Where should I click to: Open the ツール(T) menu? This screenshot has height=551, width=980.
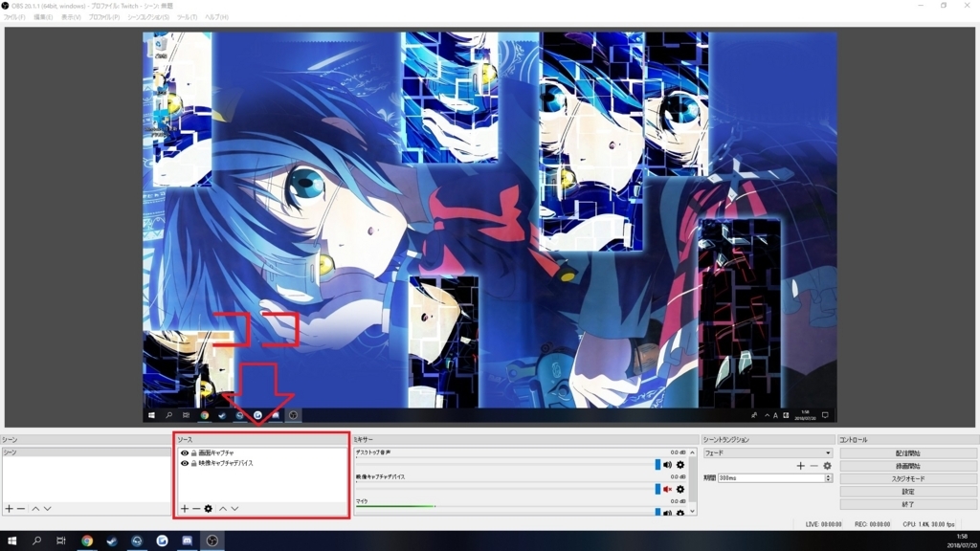(187, 17)
